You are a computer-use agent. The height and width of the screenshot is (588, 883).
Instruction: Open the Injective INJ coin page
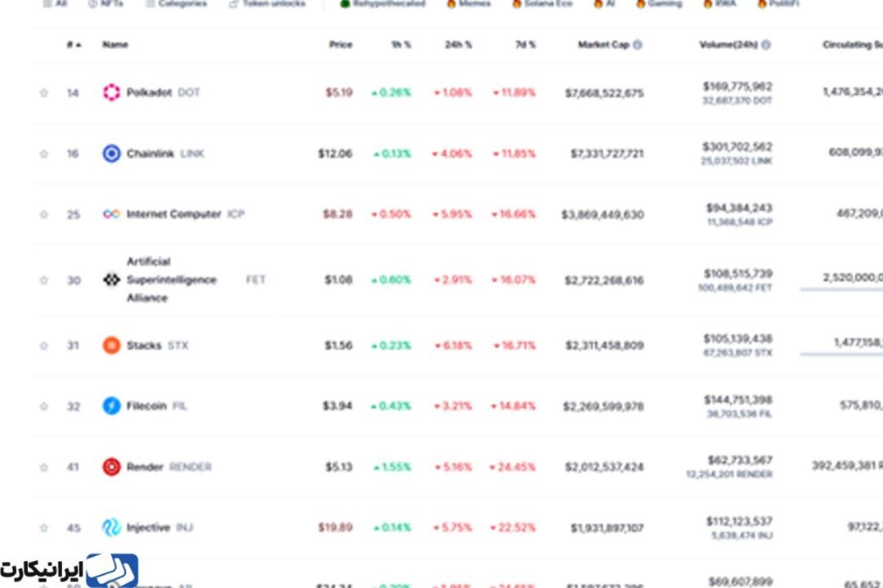coord(159,527)
